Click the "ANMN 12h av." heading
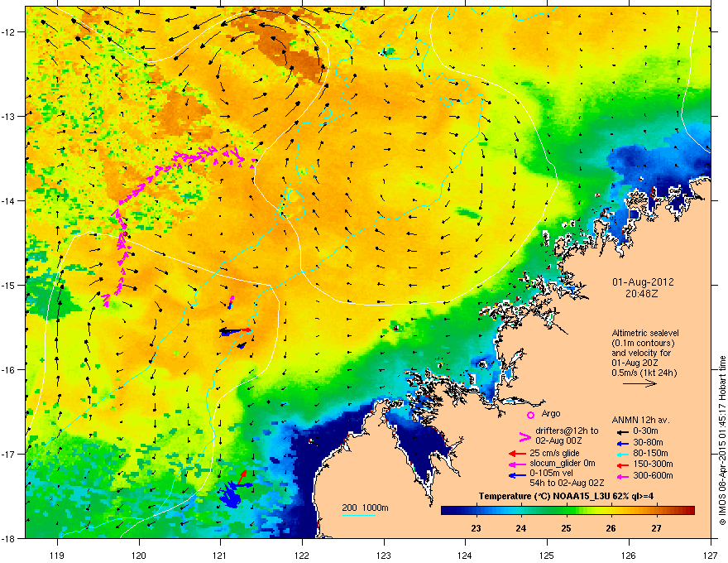728x563 pixels. coord(640,420)
